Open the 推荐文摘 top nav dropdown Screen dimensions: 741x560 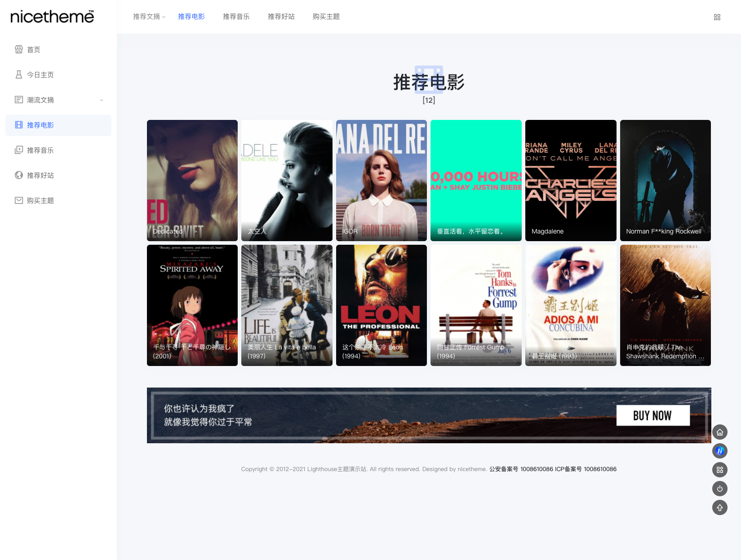(149, 17)
